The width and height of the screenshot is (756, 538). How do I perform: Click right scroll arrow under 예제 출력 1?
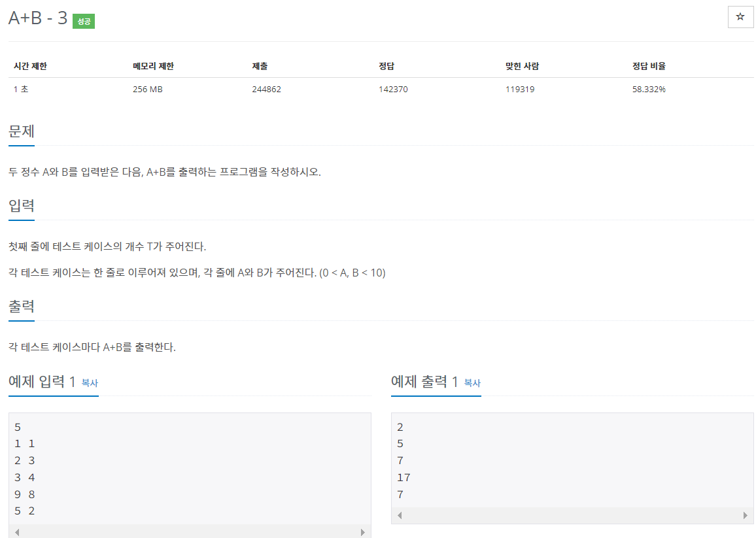(747, 515)
